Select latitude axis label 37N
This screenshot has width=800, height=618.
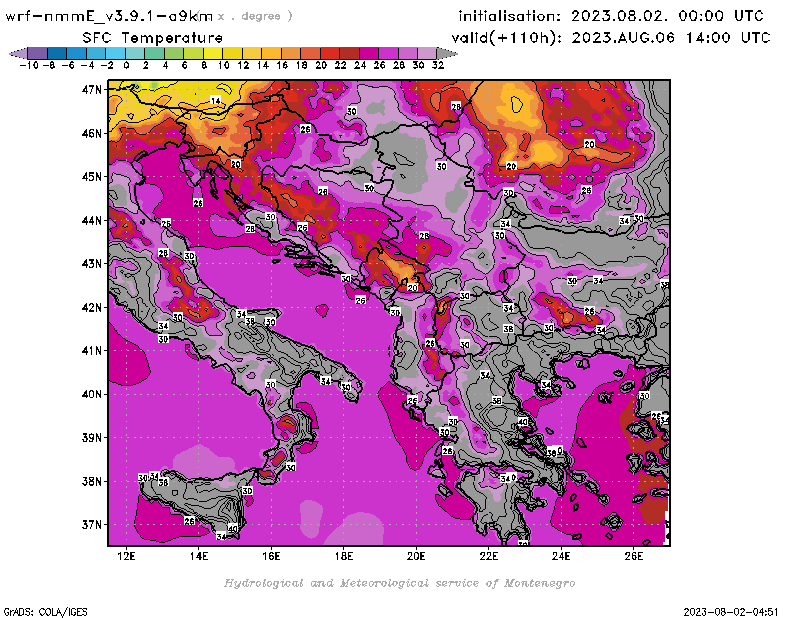91,525
